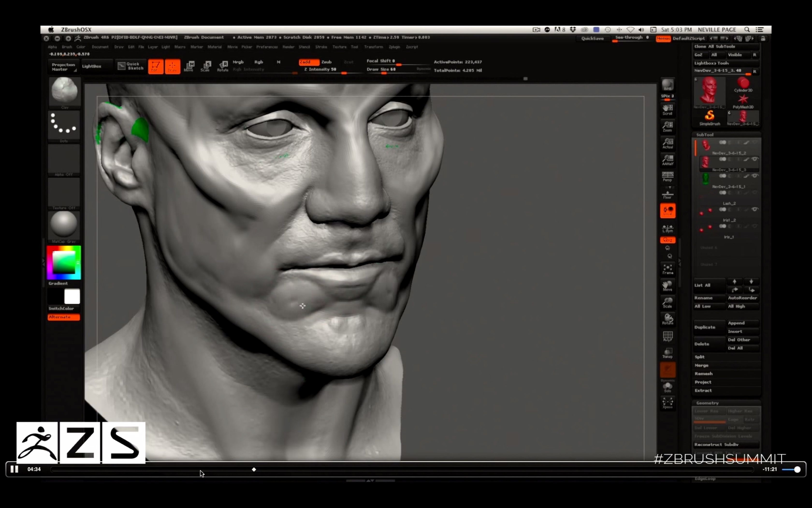
Task: Switch to Rotate mode beside Mrgb
Action: pyautogui.click(x=223, y=66)
